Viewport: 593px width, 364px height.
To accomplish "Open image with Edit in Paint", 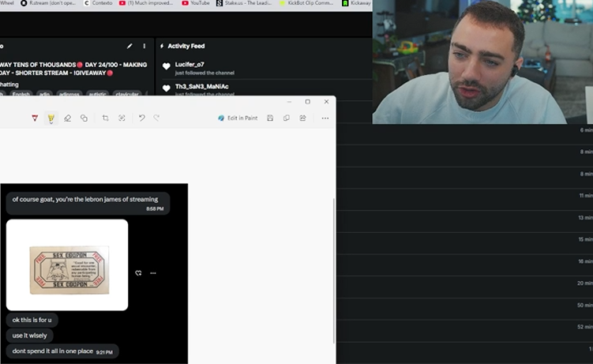I will point(238,118).
